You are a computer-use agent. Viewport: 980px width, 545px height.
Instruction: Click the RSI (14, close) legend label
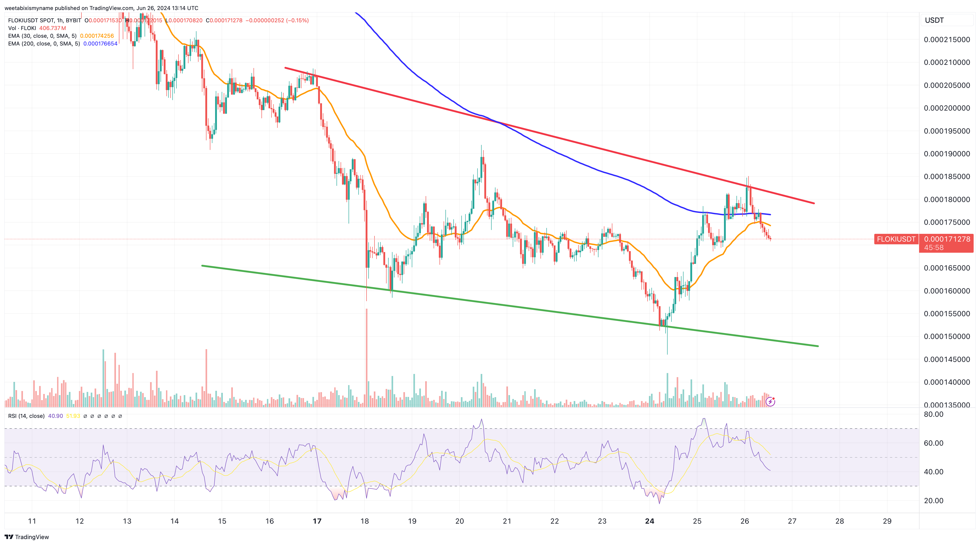click(x=26, y=416)
